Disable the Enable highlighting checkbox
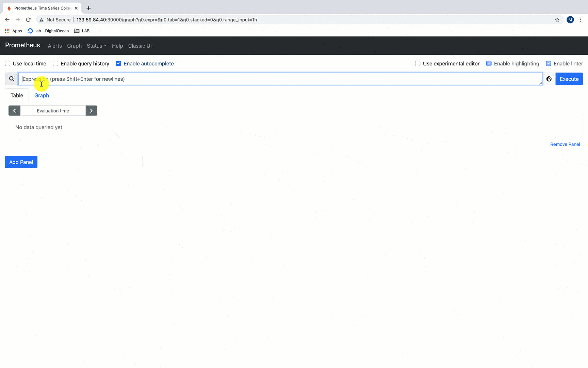Viewport: 588px width, 368px height. click(489, 63)
